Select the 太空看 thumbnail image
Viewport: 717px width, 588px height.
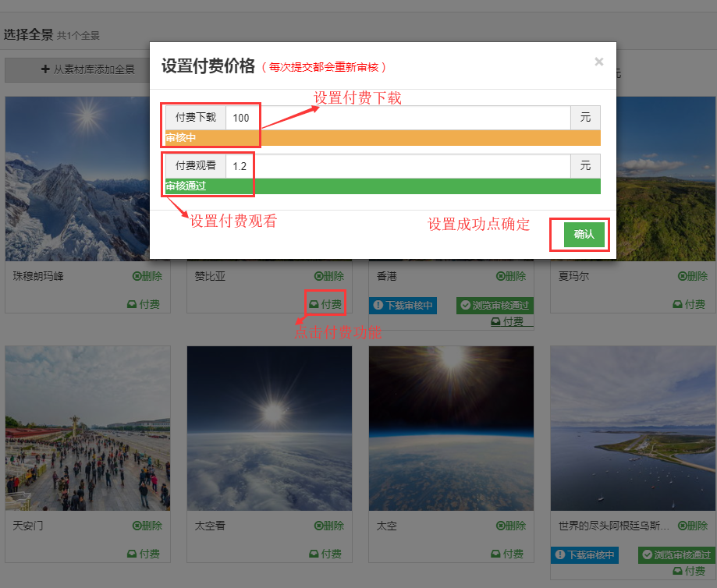pyautogui.click(x=270, y=428)
